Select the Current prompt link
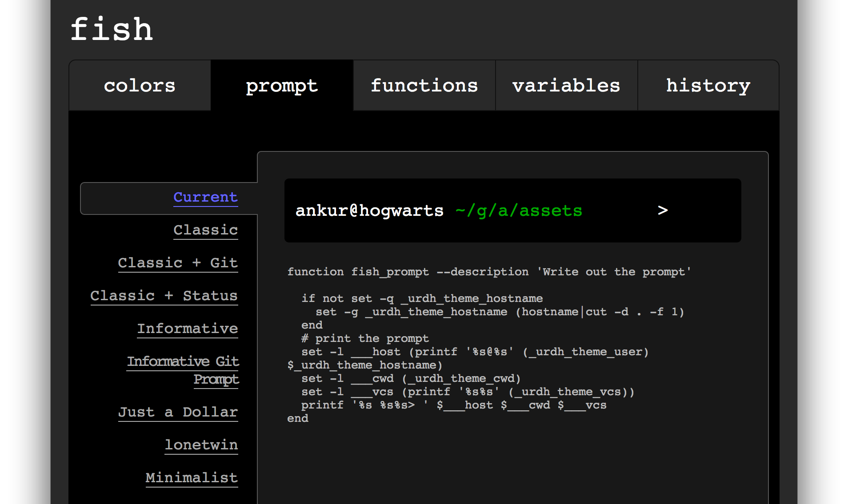This screenshot has width=848, height=504. (206, 197)
